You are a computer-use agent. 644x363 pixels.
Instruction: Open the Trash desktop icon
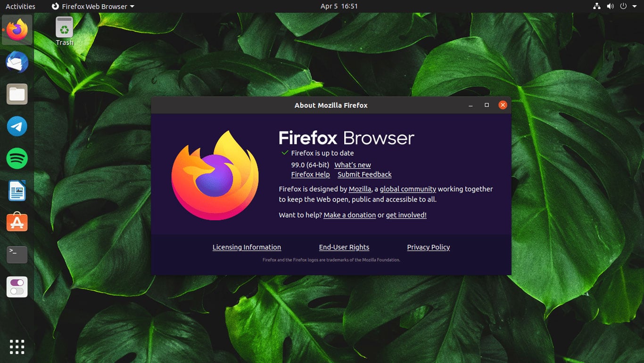click(65, 31)
